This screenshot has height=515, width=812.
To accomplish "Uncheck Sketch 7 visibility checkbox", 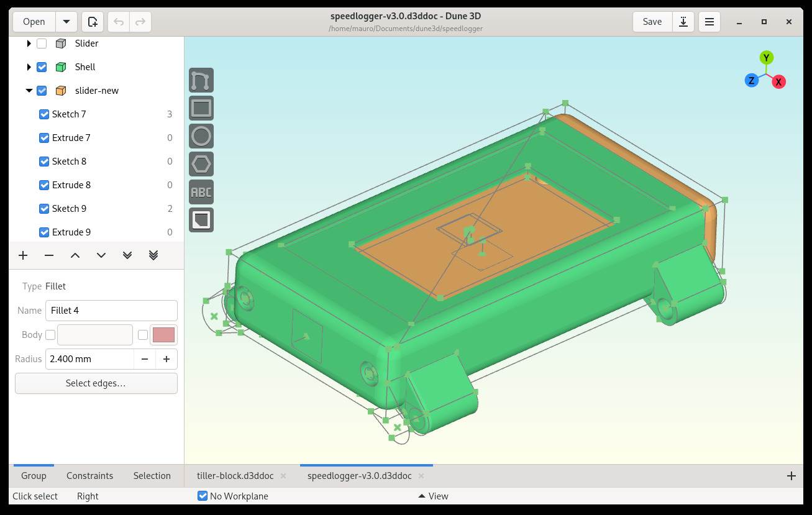I will 44,114.
